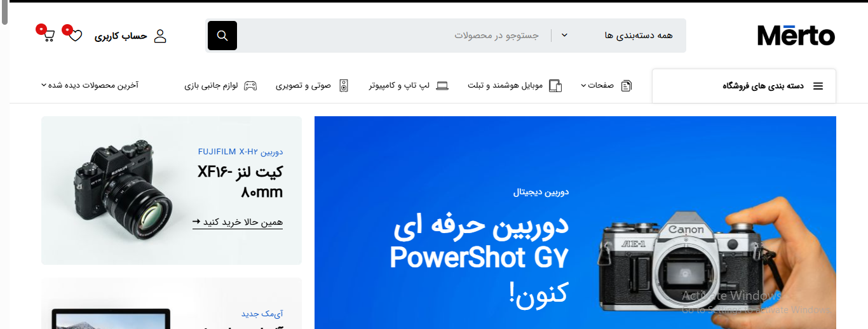Expand the صفحات menu chevron
The height and width of the screenshot is (329, 868).
tap(583, 86)
